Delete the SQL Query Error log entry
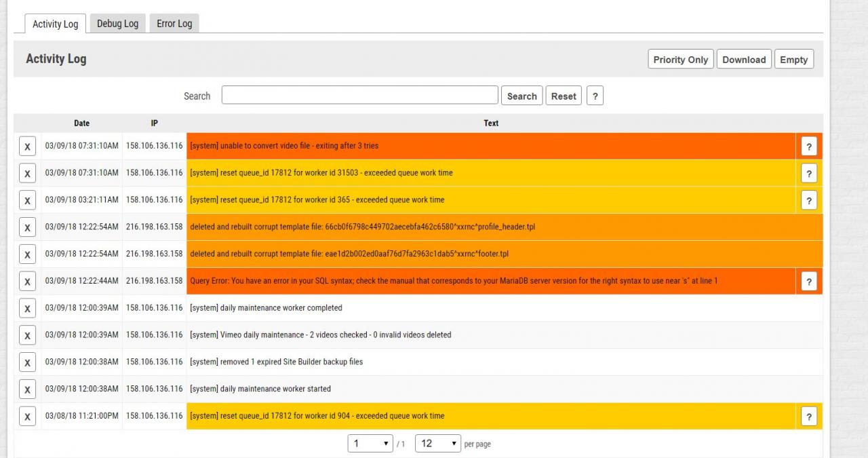The image size is (868, 458). [27, 282]
